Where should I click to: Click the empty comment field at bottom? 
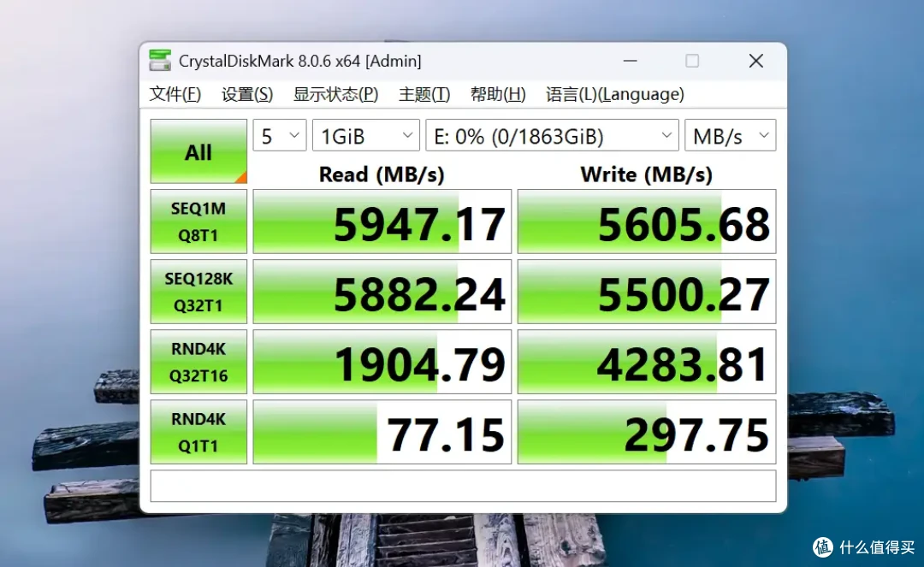[463, 486]
